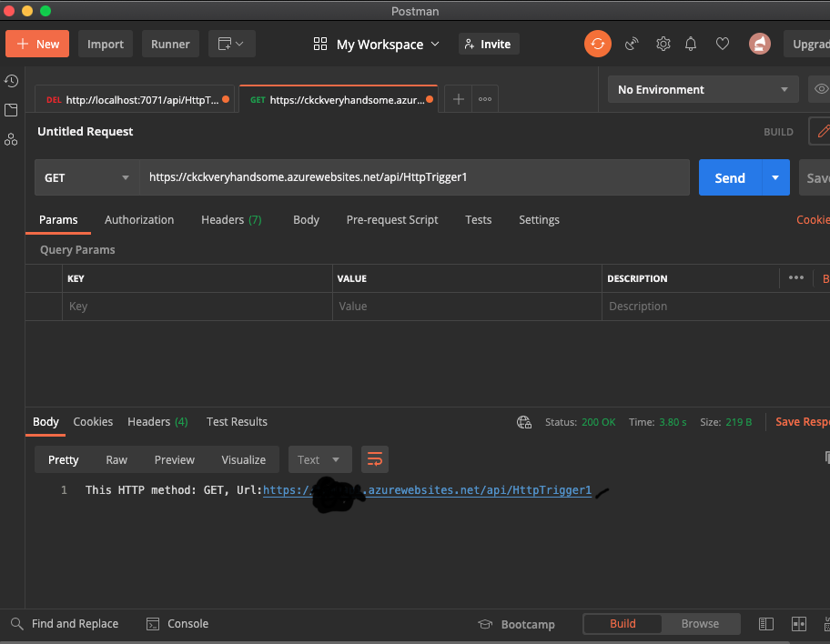Image resolution: width=830 pixels, height=644 pixels.
Task: Switch to Browse mode
Action: click(x=700, y=624)
